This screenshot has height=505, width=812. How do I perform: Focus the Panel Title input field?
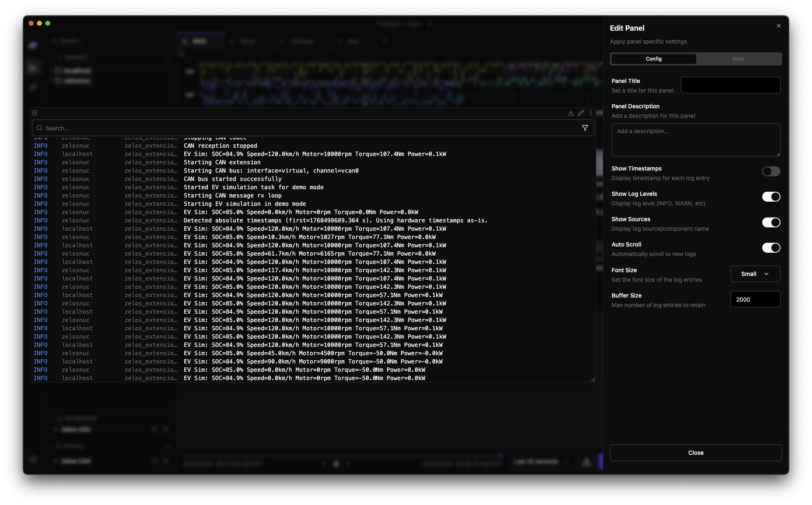730,85
